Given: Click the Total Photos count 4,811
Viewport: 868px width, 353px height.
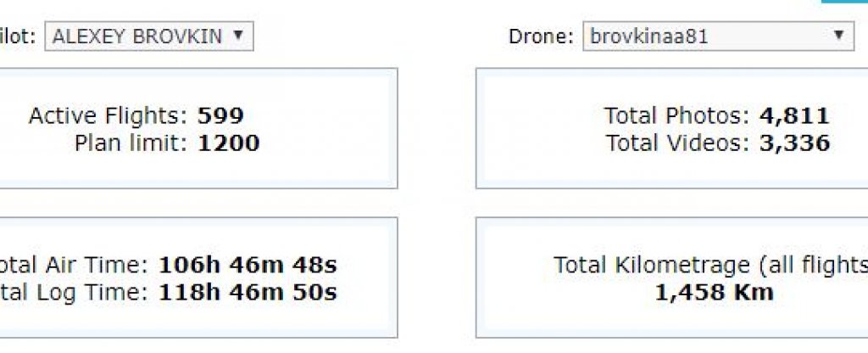Looking at the screenshot, I should point(793,116).
